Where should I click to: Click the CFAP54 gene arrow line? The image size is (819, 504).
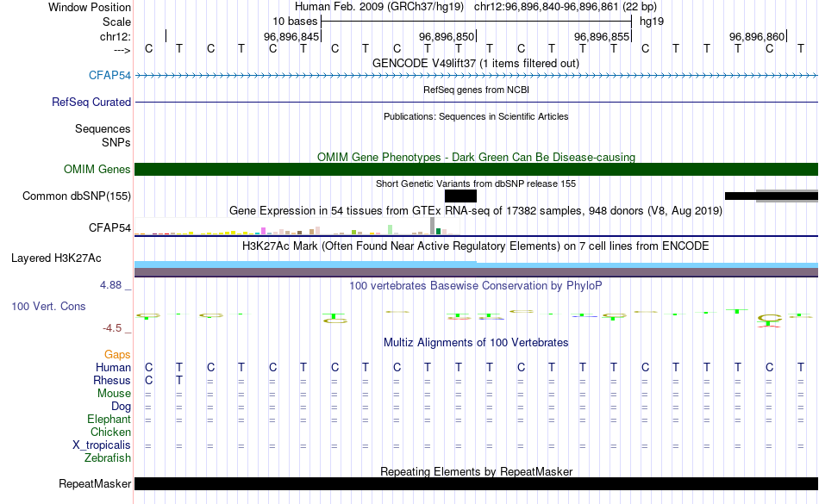coord(476,76)
